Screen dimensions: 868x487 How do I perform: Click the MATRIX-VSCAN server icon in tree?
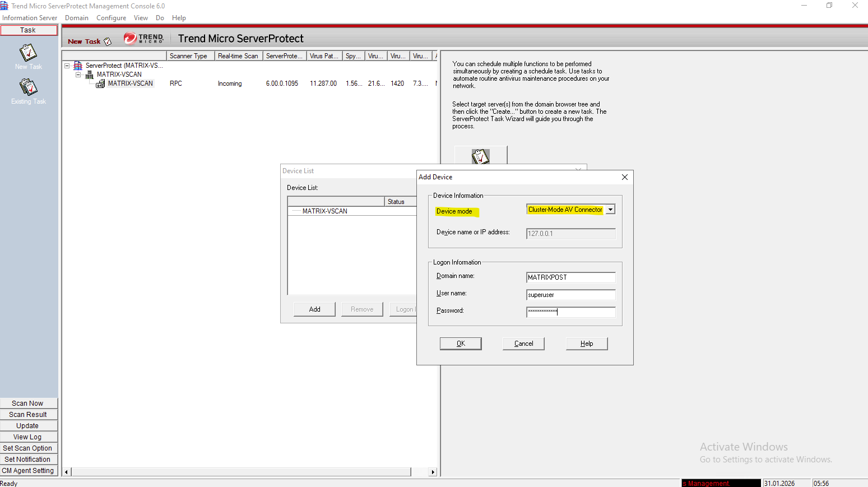pos(100,84)
